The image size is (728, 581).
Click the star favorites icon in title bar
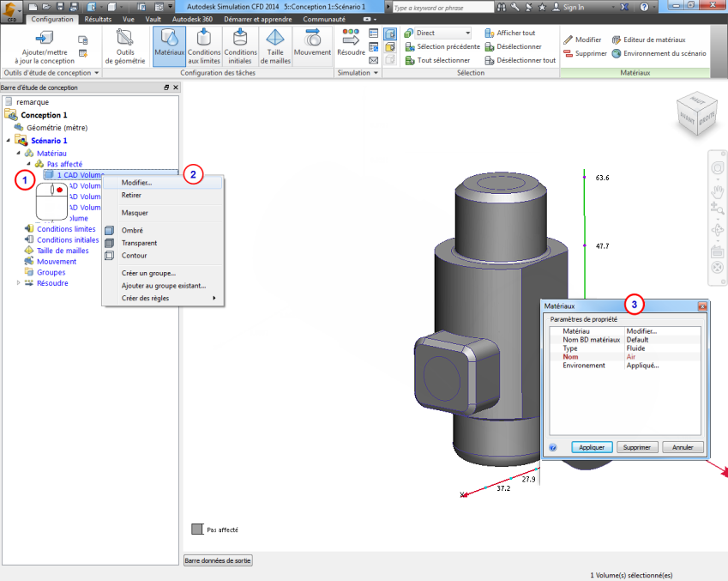click(542, 7)
